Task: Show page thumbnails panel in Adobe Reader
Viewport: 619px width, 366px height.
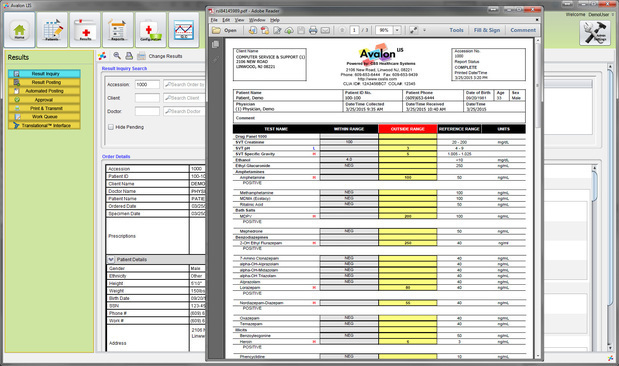Action: coord(216,45)
